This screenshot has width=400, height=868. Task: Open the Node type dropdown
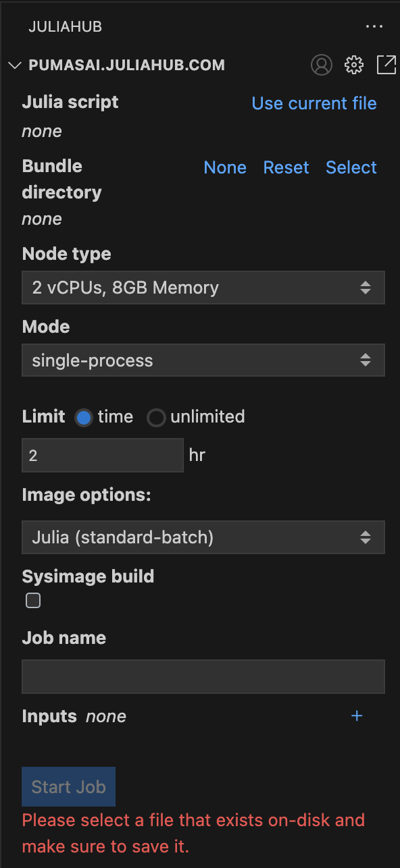203,288
